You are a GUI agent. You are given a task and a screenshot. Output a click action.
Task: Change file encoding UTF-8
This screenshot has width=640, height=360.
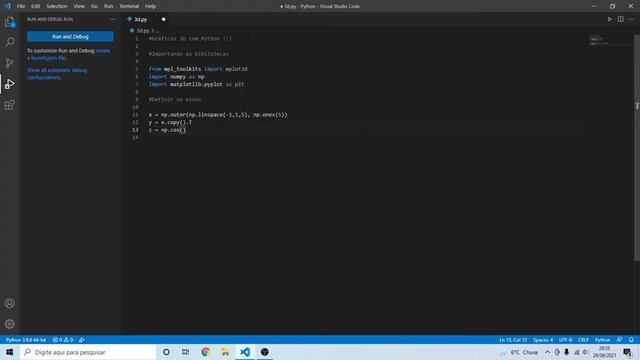click(x=565, y=340)
